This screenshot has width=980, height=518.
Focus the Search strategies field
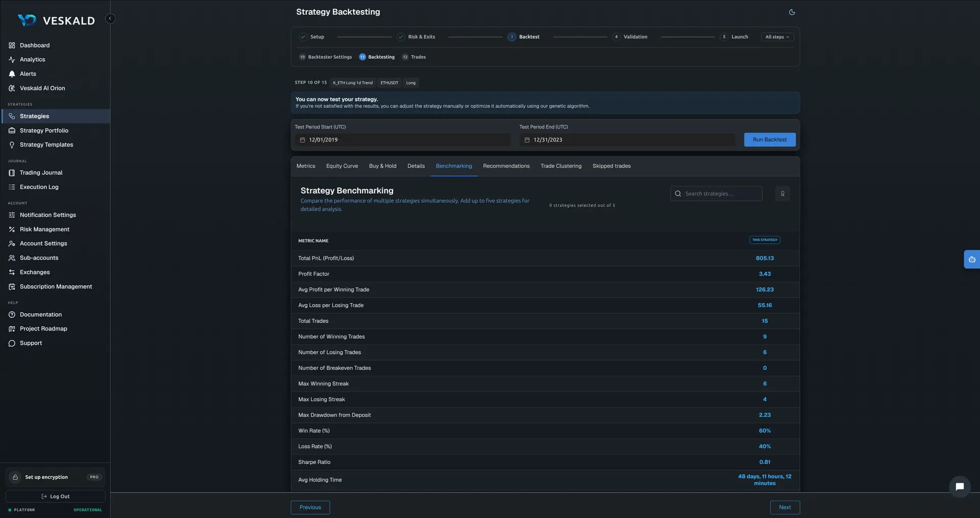pos(716,194)
